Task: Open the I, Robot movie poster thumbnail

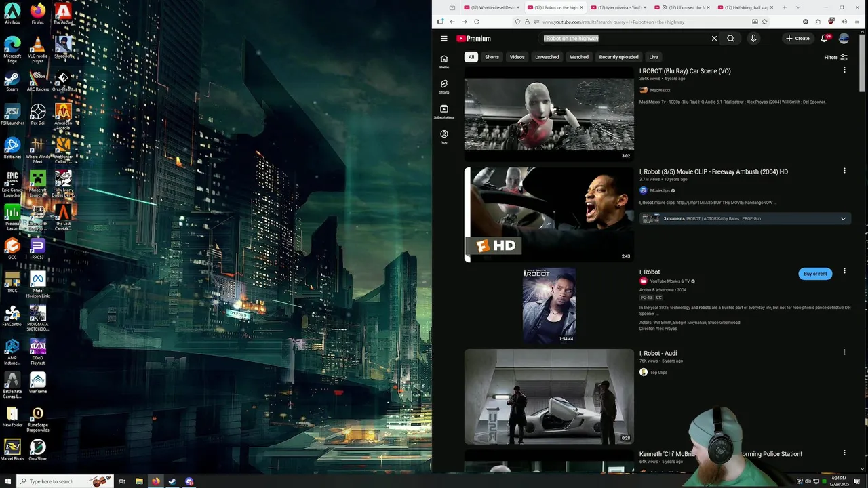Action: click(x=549, y=305)
